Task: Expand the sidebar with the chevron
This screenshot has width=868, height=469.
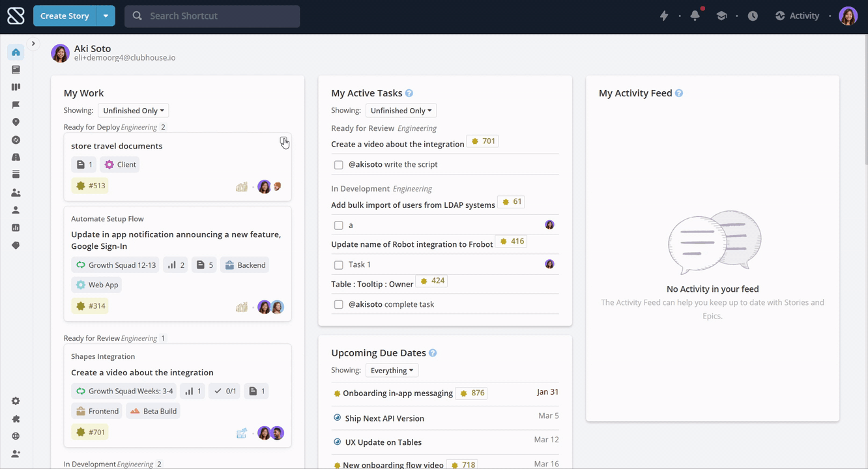Action: point(33,44)
